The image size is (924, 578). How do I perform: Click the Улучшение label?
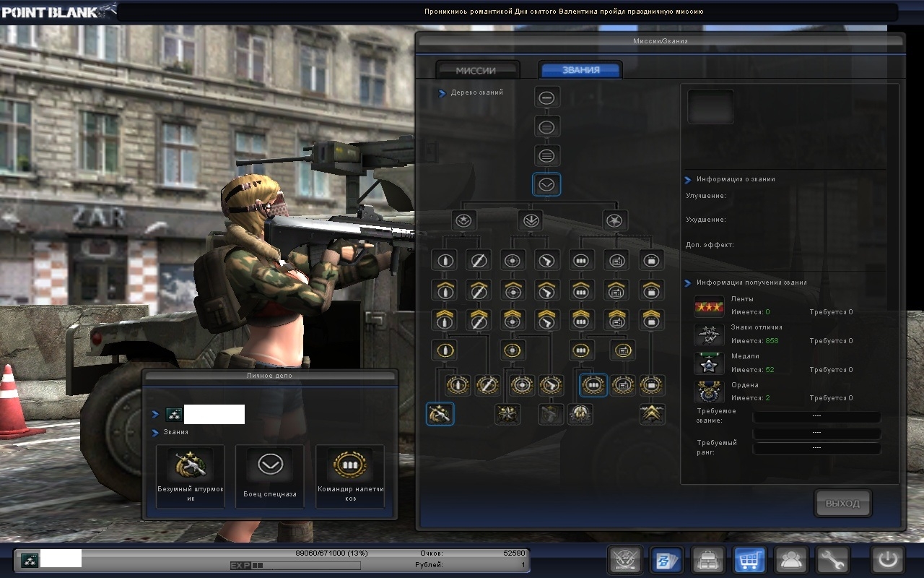(x=706, y=196)
